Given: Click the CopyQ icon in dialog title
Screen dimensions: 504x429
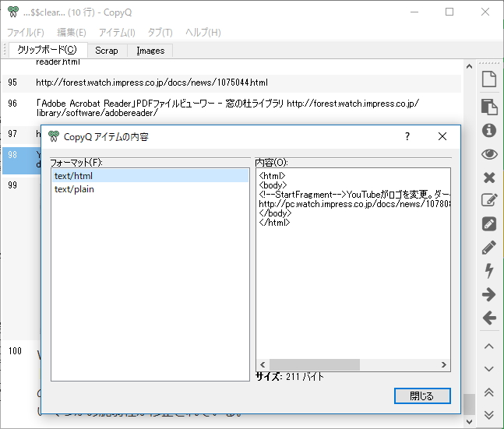Looking at the screenshot, I should [54, 136].
